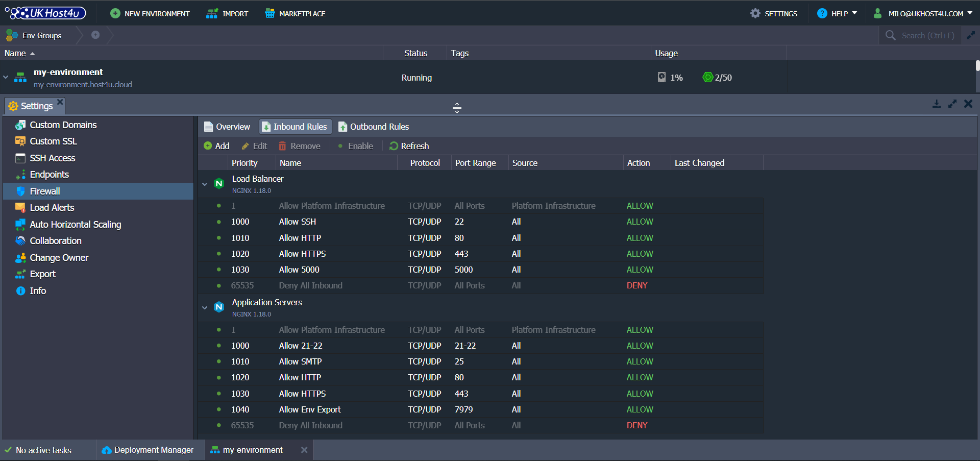Select the Firewall icon in the sidebar
The height and width of the screenshot is (461, 980).
coord(20,191)
